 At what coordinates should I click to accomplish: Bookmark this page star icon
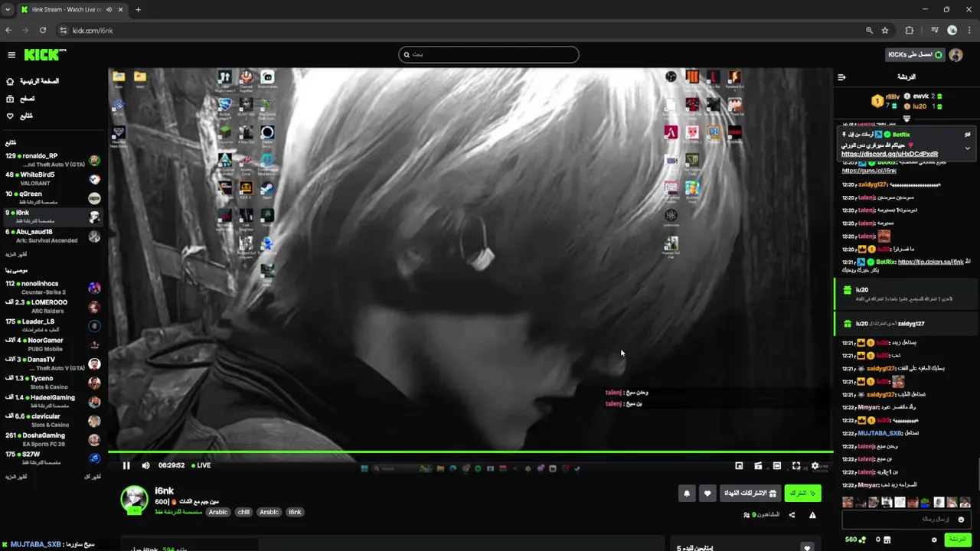[x=885, y=31]
